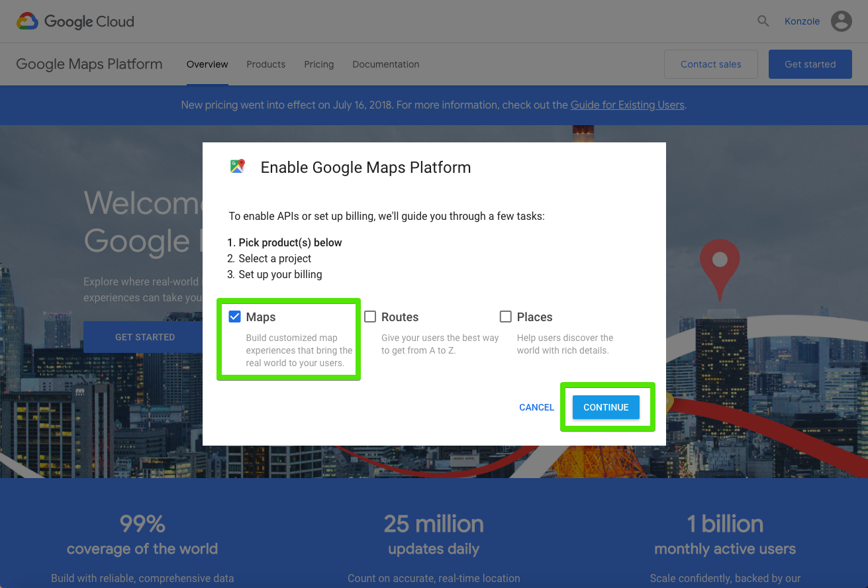The height and width of the screenshot is (588, 868).
Task: Click 'Build customized map experiences' description
Action: tap(299, 350)
